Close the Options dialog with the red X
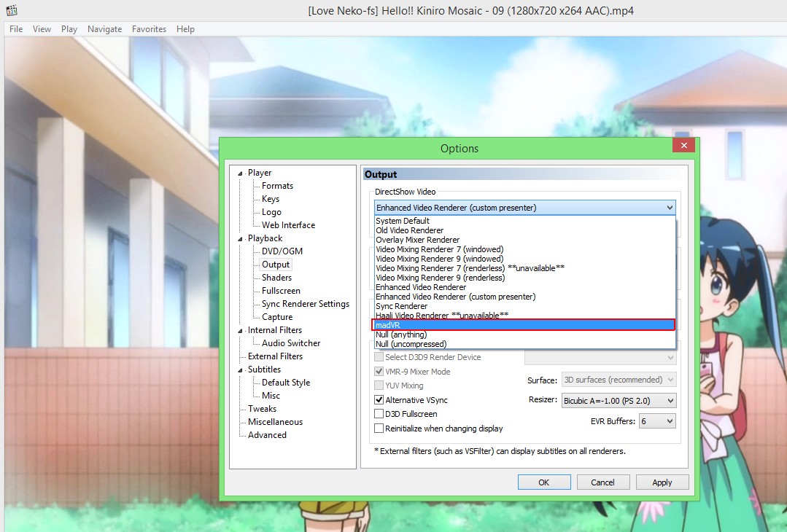 (683, 146)
